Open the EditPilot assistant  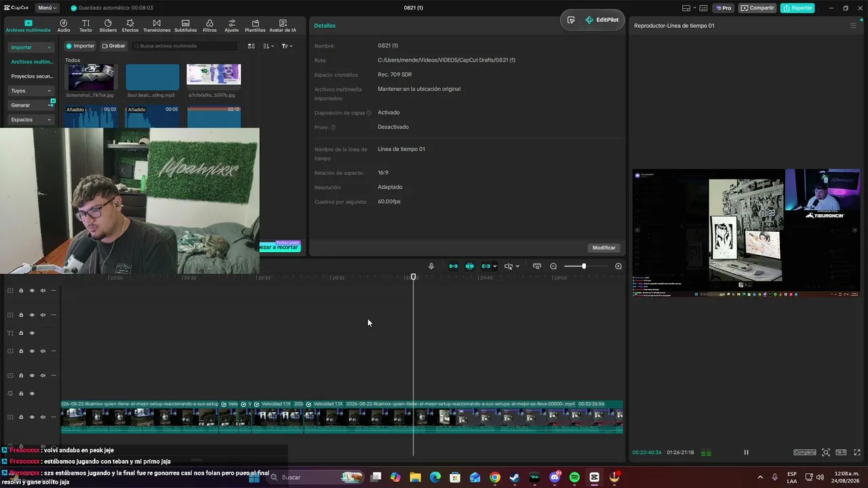click(601, 20)
